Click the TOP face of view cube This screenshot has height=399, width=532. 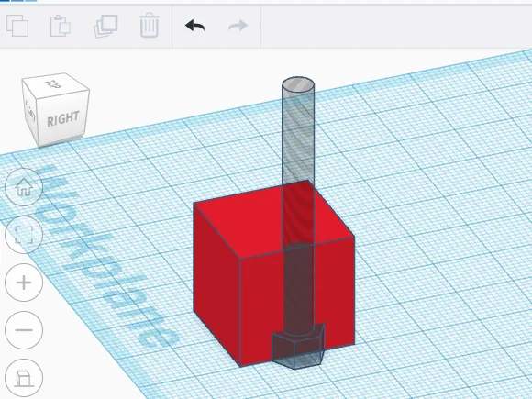(x=54, y=84)
